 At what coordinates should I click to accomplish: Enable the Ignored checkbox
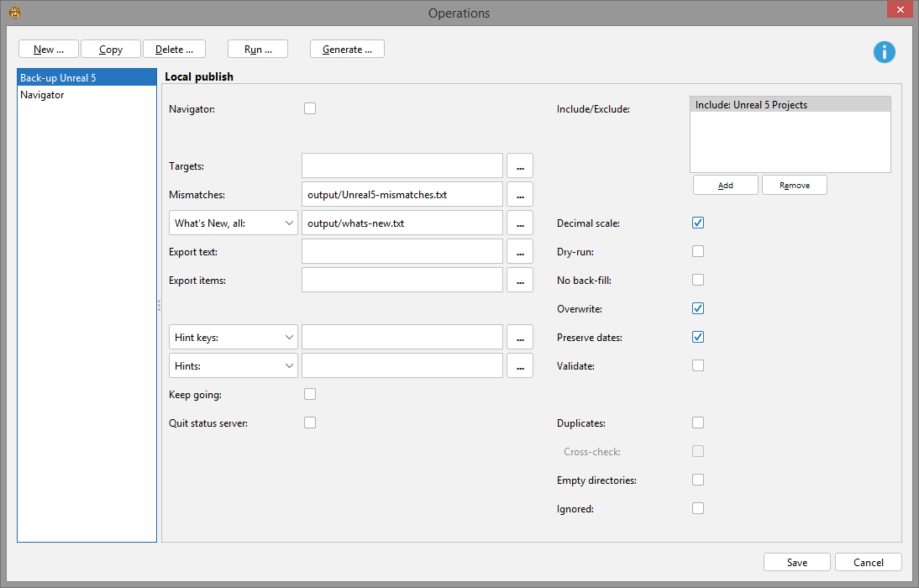(698, 508)
